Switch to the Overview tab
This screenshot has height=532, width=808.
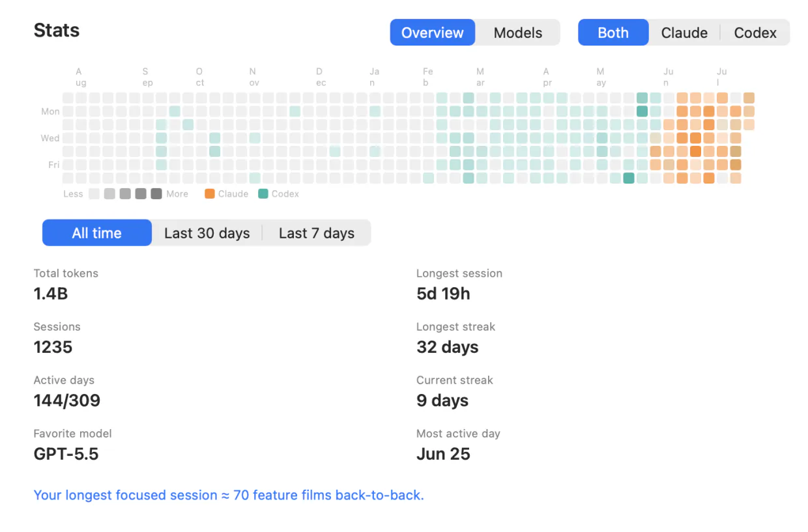(x=433, y=33)
